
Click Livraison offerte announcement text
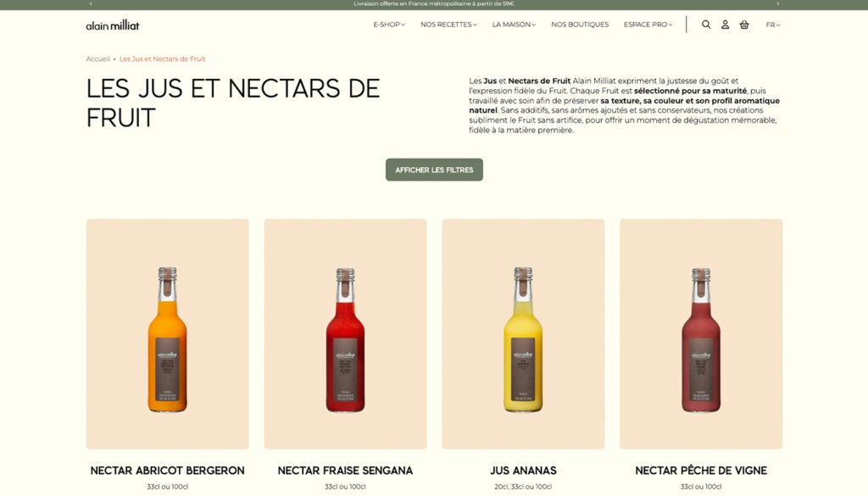pyautogui.click(x=434, y=4)
